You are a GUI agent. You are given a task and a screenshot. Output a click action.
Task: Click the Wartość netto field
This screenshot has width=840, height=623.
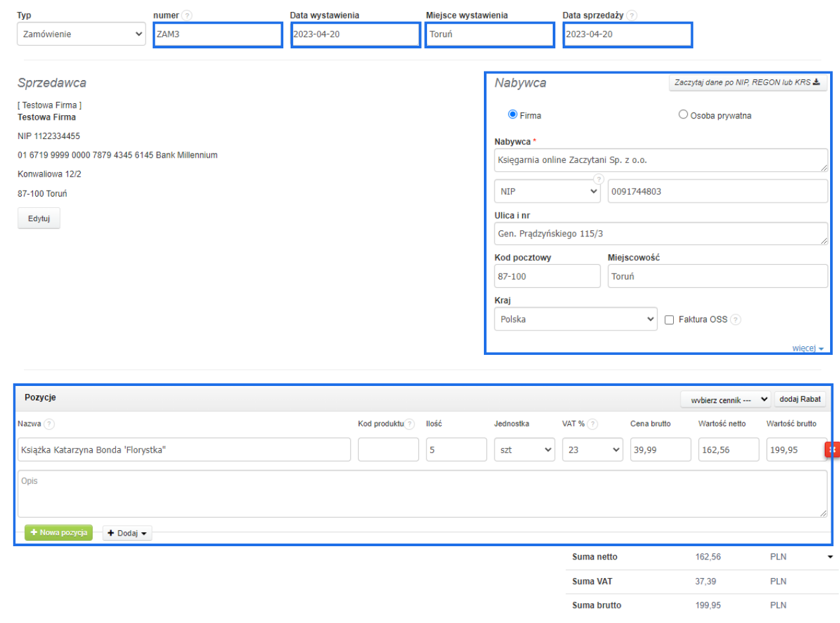pyautogui.click(x=729, y=450)
